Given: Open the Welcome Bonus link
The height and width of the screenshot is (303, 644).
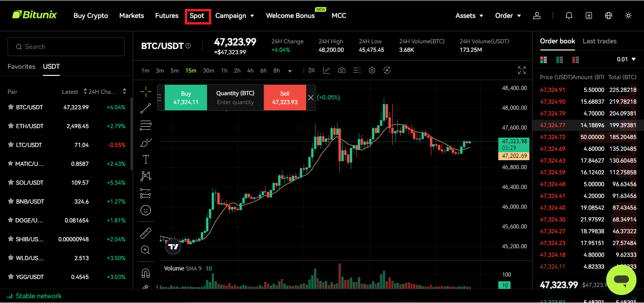Looking at the screenshot, I should pyautogui.click(x=290, y=16).
